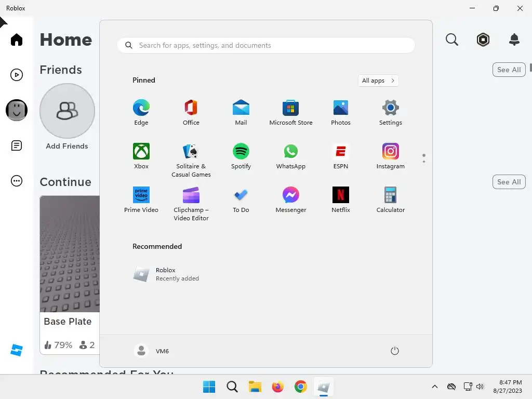Open Messenger
This screenshot has width=532, height=399.
291,200
